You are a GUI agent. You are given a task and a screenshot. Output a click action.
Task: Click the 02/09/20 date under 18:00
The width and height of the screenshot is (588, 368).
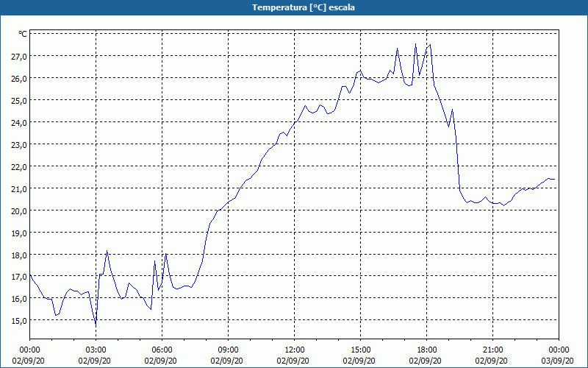[426, 361]
